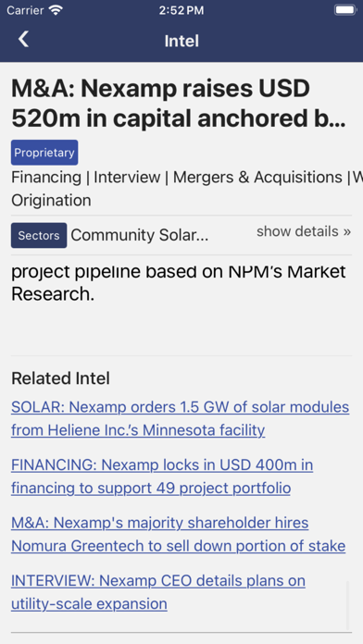
Task: Open Nexamp CEO utility-scale expansion interview
Action: click(158, 592)
